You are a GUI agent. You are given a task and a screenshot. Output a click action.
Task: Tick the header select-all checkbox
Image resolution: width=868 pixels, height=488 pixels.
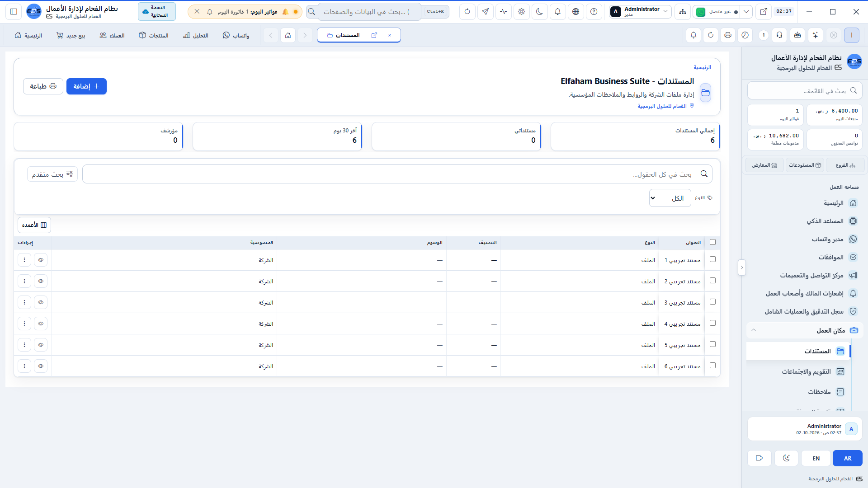[x=713, y=242]
